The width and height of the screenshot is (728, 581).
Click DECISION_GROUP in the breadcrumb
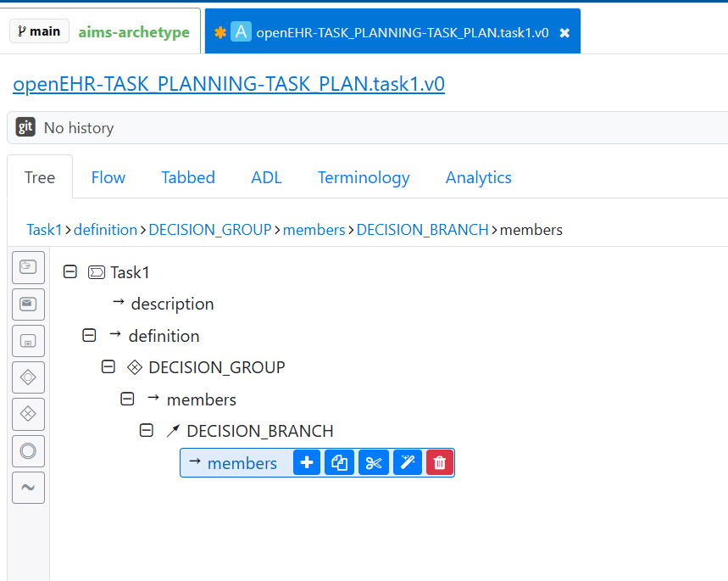tap(210, 230)
